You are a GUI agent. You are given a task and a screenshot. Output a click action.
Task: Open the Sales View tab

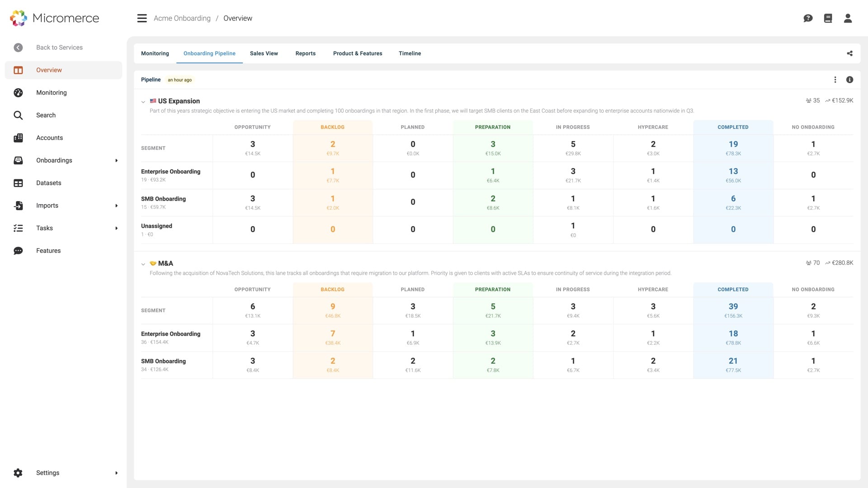(264, 53)
